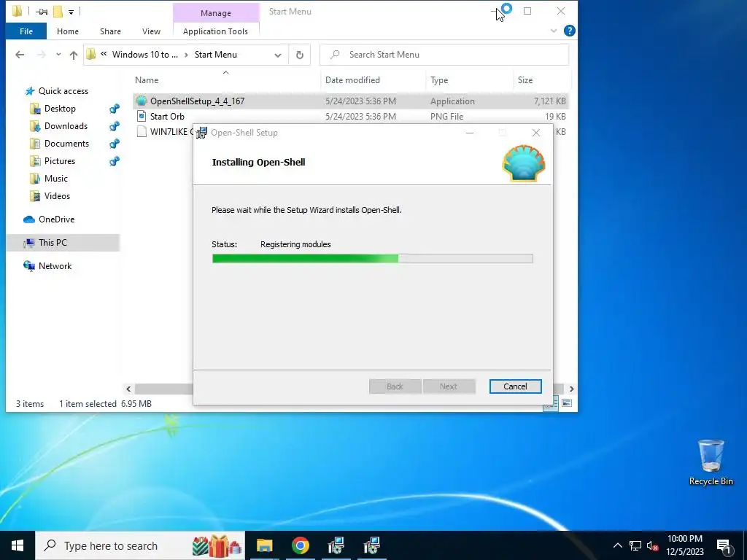
Task: Open Desktop folder in Quick access
Action: 60,109
